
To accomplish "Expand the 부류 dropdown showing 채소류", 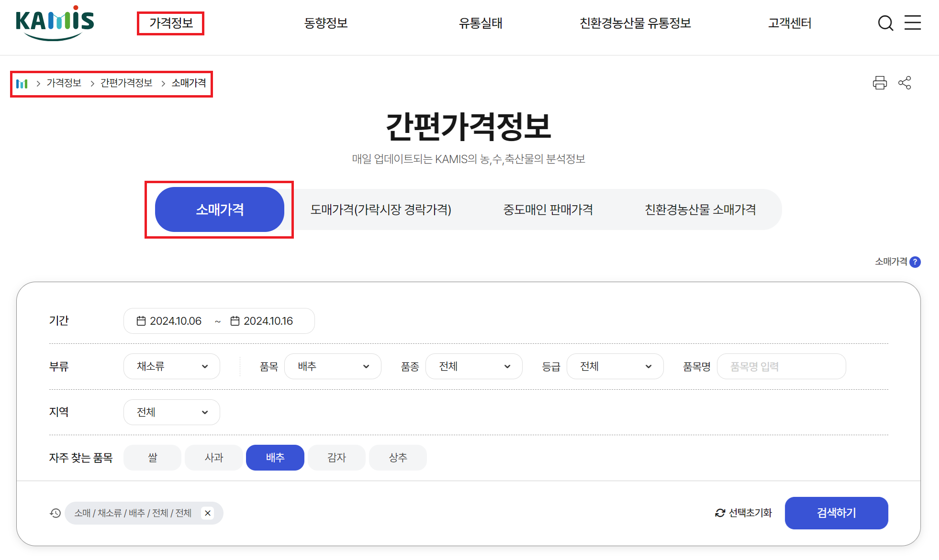I will click(171, 366).
